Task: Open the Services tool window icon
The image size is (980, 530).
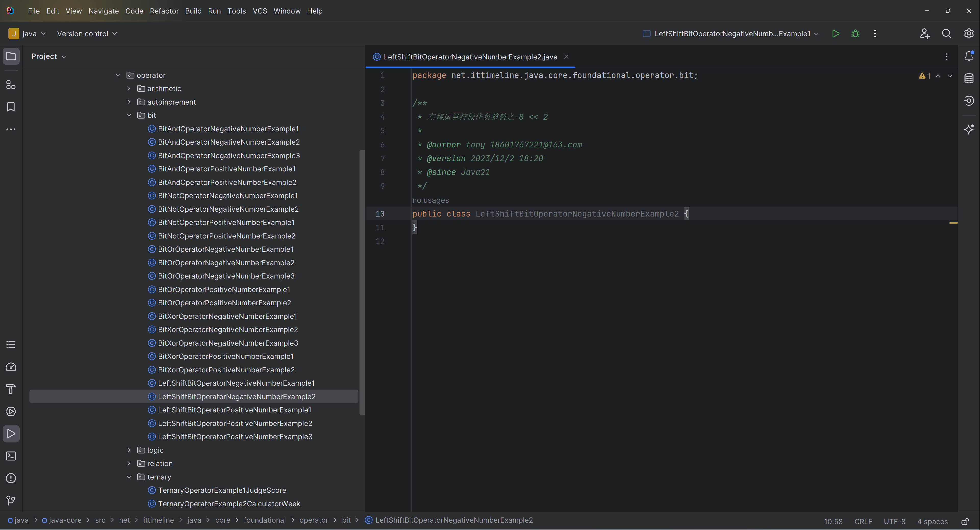Action: [11, 411]
